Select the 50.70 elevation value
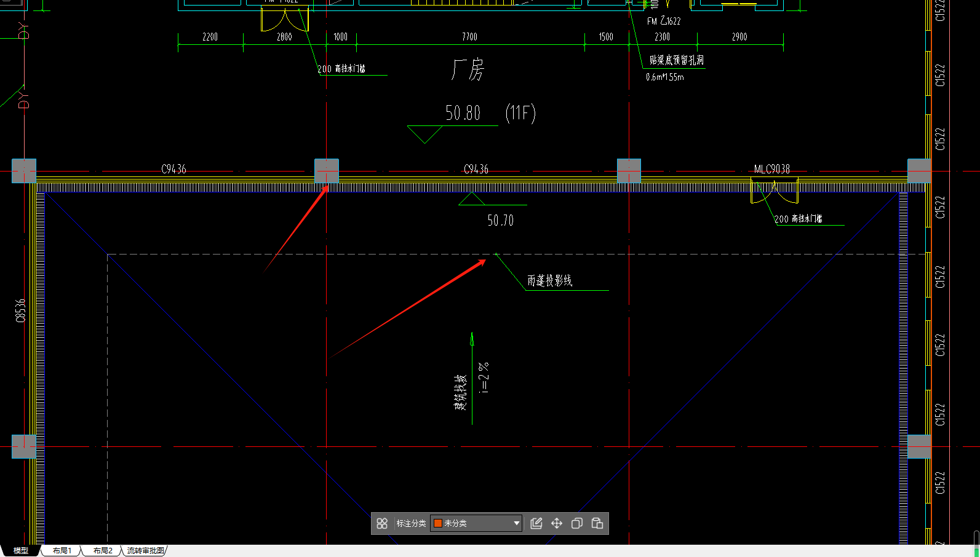980x557 pixels. [x=500, y=220]
